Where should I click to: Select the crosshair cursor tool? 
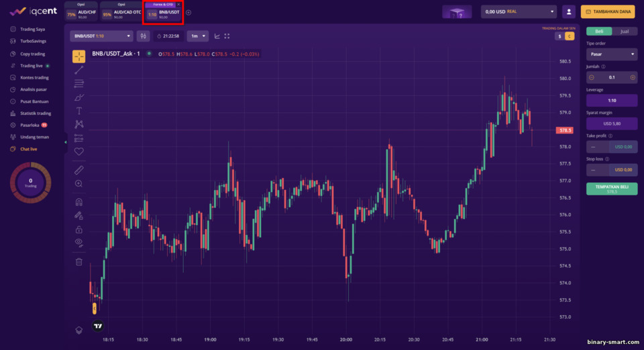[79, 56]
